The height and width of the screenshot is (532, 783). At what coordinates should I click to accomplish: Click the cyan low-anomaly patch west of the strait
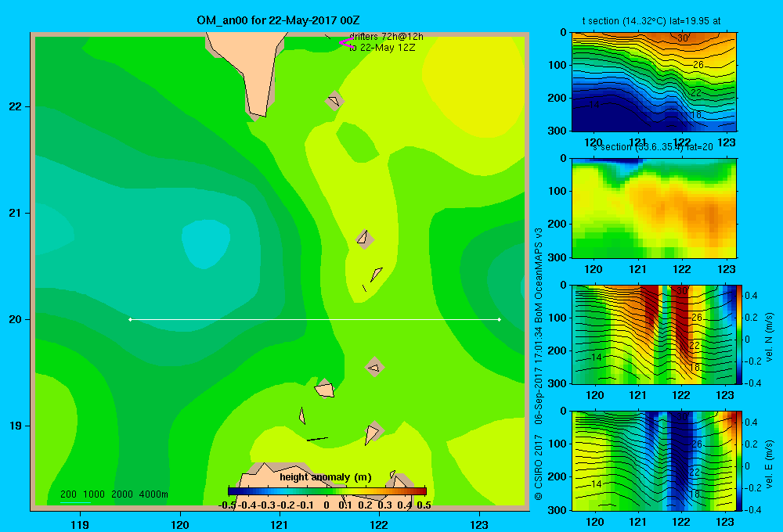coord(206,243)
